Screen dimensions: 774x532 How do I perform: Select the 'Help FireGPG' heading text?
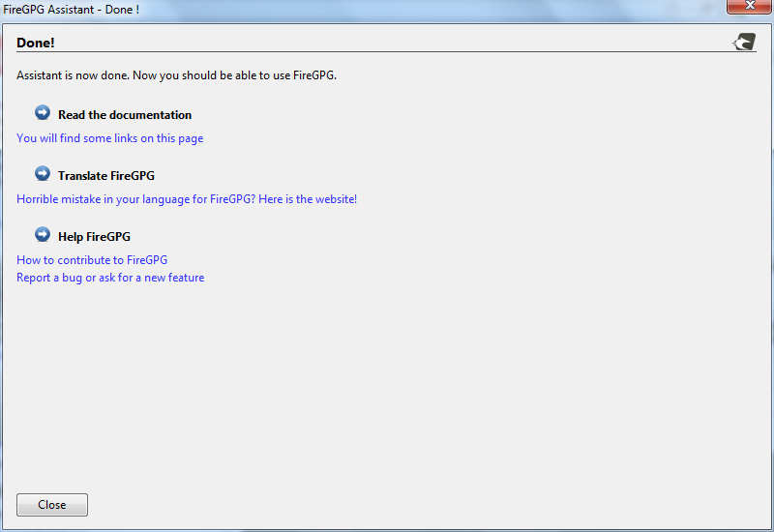click(94, 237)
